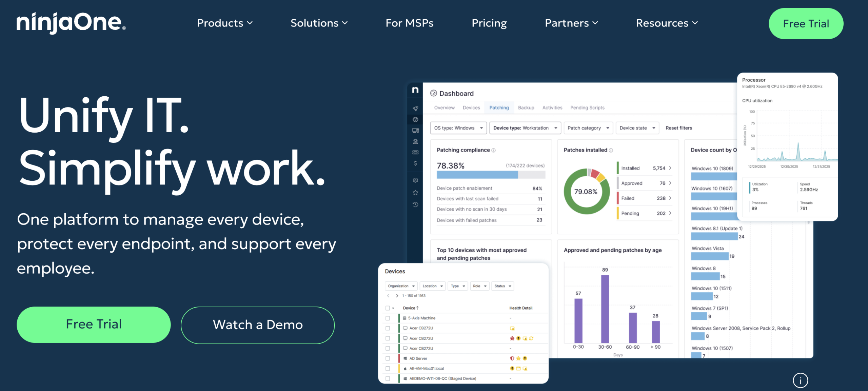The width and height of the screenshot is (868, 391).
Task: Click the gauge icon beside Dashboard title
Action: (433, 93)
